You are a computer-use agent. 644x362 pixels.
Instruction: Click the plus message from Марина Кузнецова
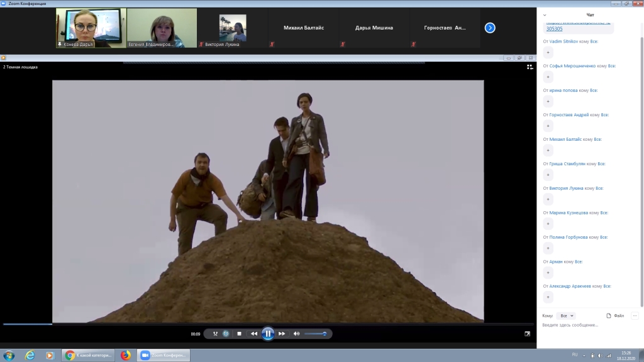coord(548,224)
